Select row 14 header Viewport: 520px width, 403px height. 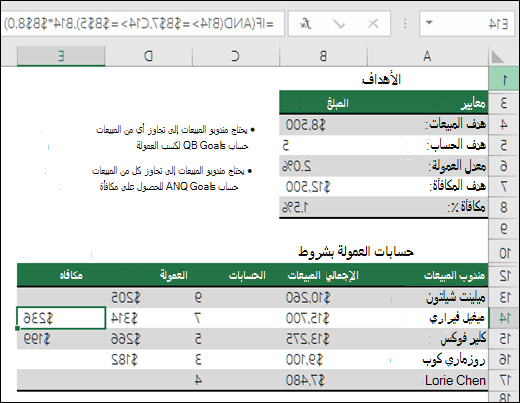point(503,318)
